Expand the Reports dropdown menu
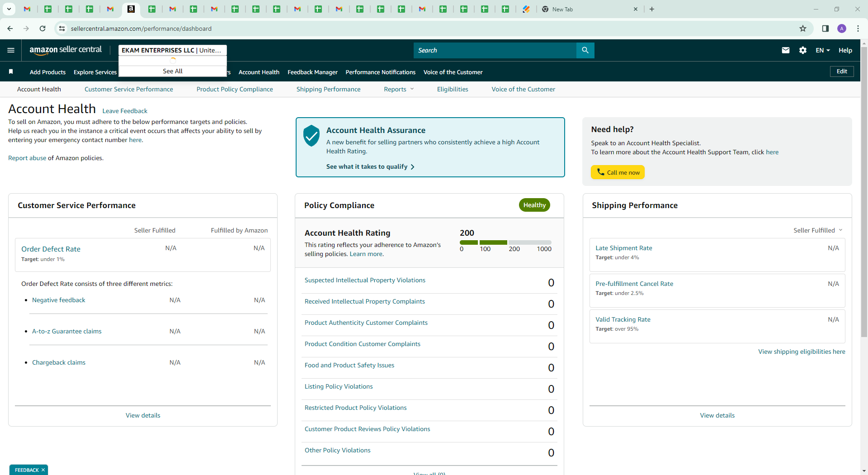The image size is (868, 475). [399, 89]
